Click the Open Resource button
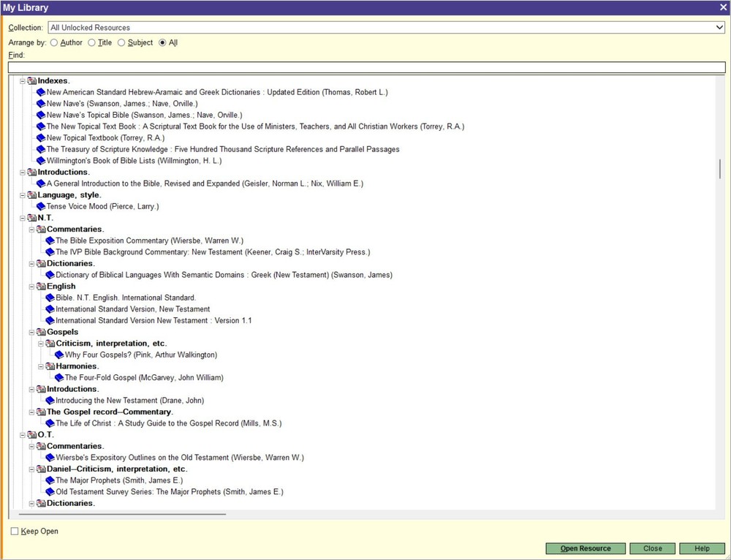The image size is (731, 560). point(586,549)
